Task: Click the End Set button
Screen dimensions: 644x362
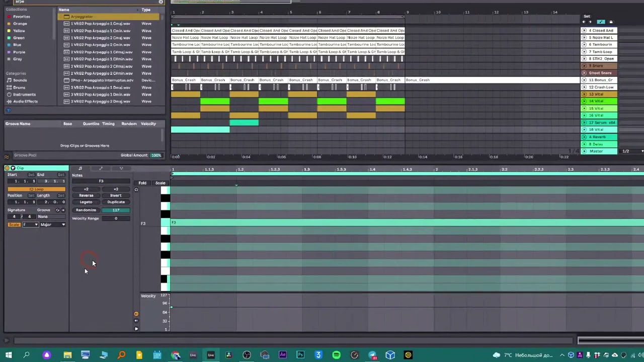Action: [61, 175]
